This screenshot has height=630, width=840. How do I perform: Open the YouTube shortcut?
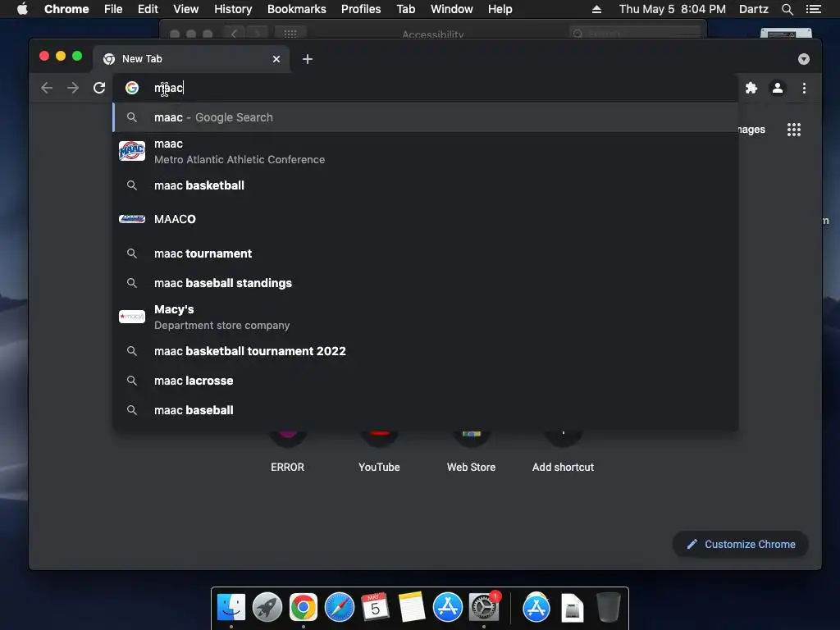tap(379, 453)
